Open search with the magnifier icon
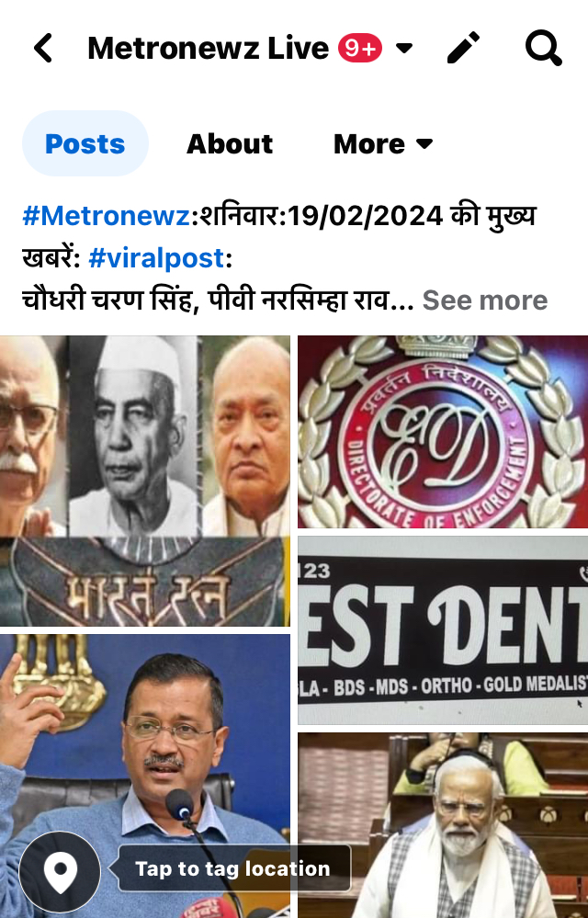The height and width of the screenshot is (918, 588). tap(544, 48)
